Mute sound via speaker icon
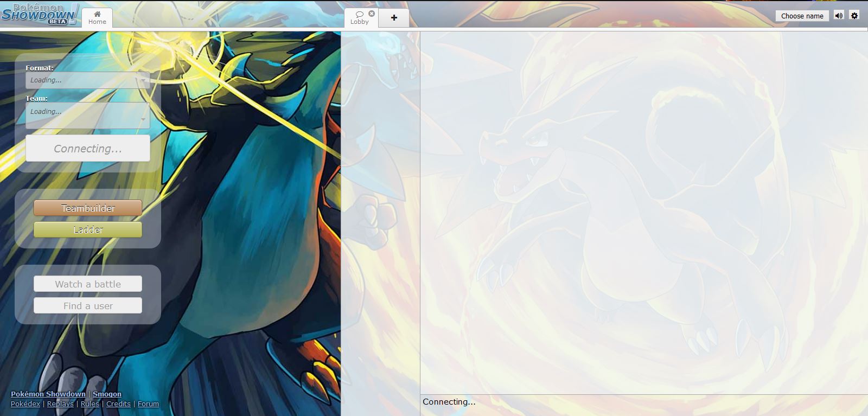 (x=839, y=15)
